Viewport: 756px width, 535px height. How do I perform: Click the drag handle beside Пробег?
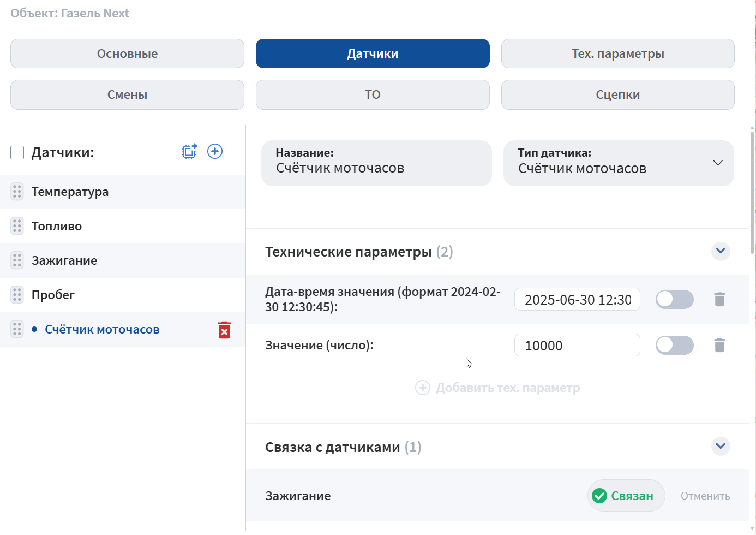(17, 295)
